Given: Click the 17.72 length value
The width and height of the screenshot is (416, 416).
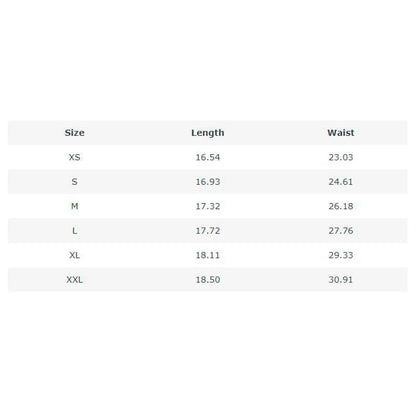Looking at the screenshot, I should (x=208, y=231).
